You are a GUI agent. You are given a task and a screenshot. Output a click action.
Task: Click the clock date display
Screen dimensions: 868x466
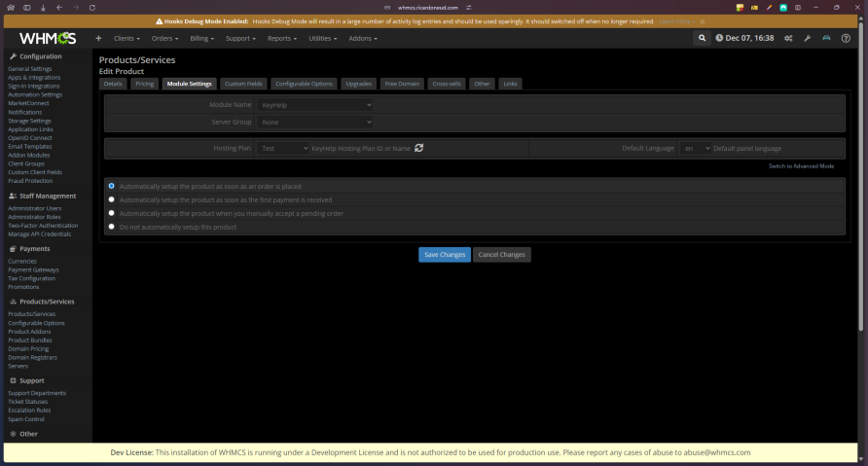point(744,38)
